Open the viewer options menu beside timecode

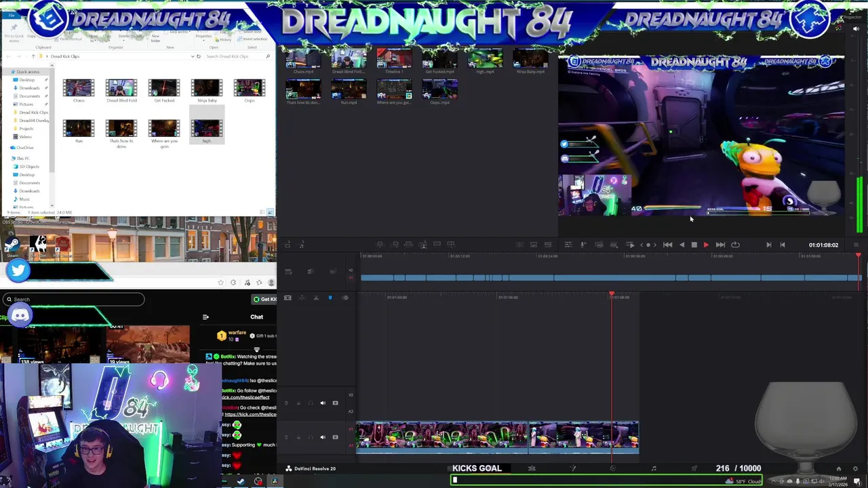[x=856, y=245]
